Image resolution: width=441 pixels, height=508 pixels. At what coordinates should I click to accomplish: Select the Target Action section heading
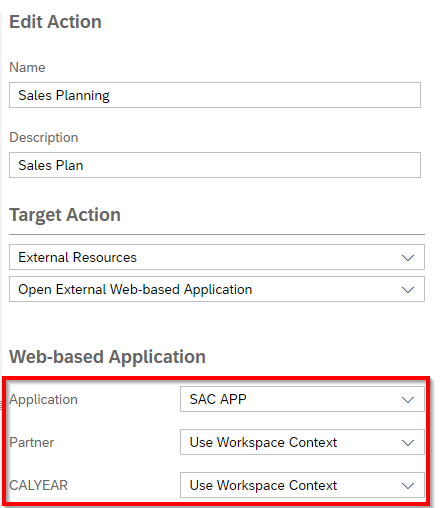pos(65,215)
